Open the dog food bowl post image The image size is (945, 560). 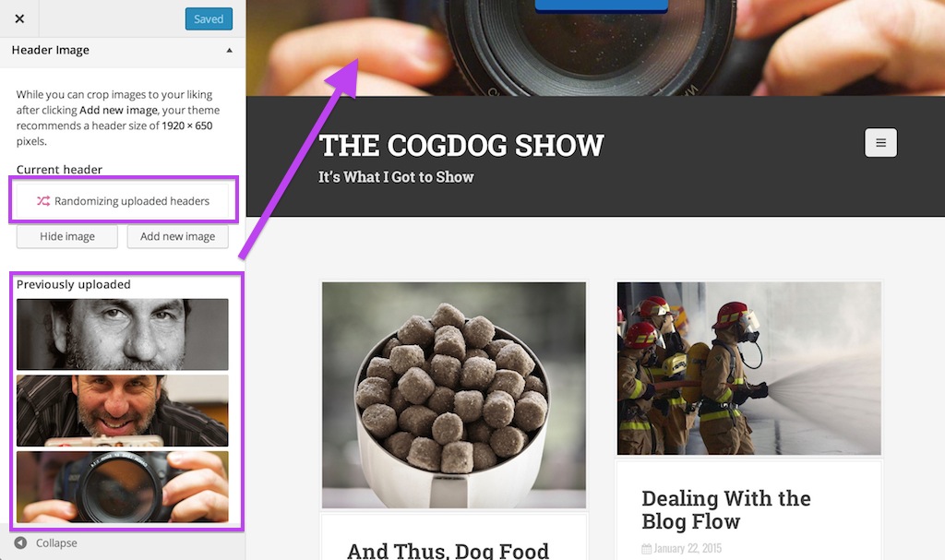coord(454,395)
